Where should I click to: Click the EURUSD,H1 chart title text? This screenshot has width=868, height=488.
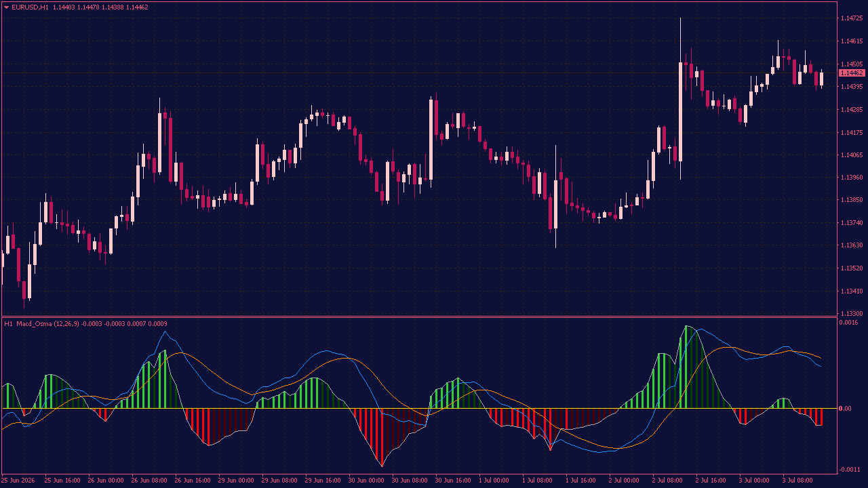coord(30,7)
